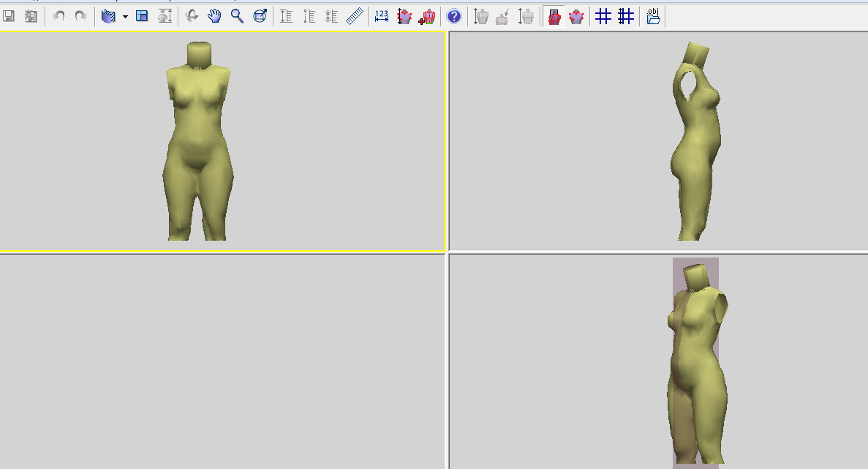Select the Zoom magnifier tool
The width and height of the screenshot is (868, 469).
[x=237, y=16]
